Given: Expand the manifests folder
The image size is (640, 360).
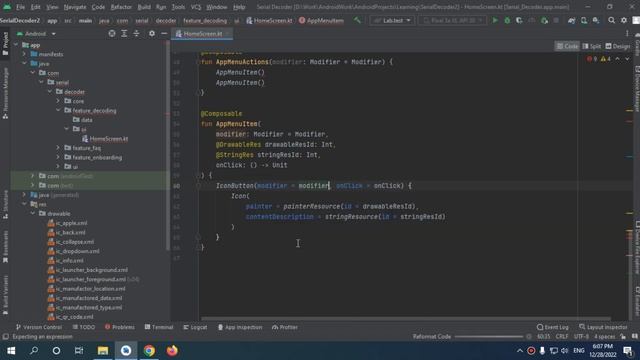Looking at the screenshot, I should click(x=24, y=54).
